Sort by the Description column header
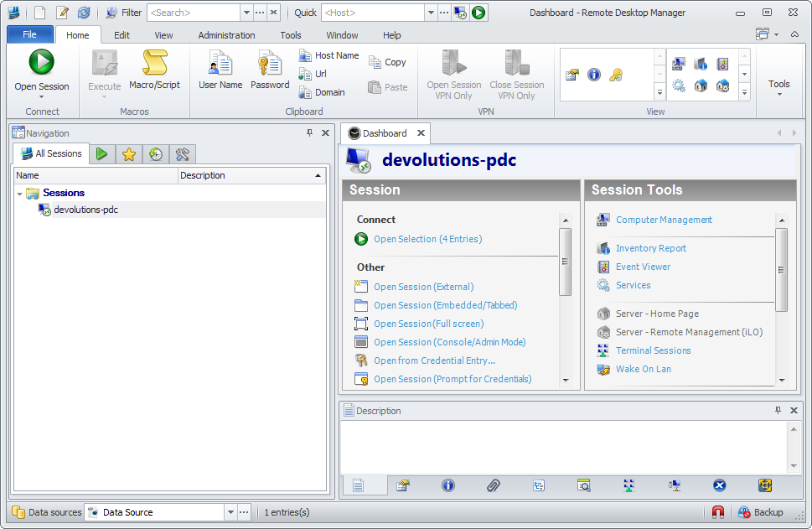Screen dimensions: 812x529 point(251,175)
